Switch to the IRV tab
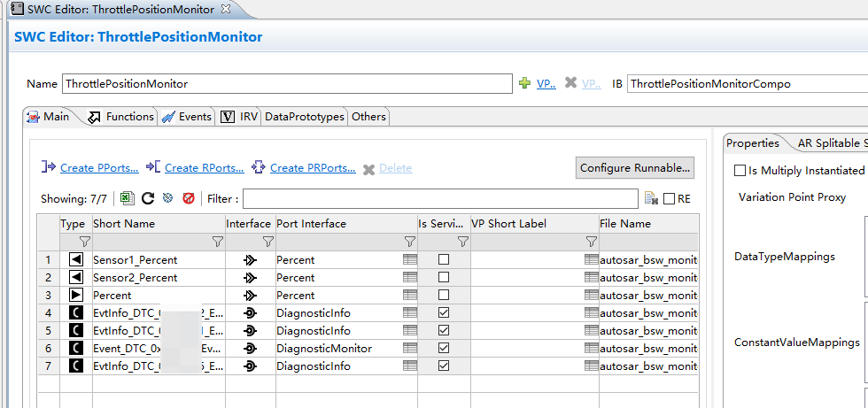 pos(239,117)
